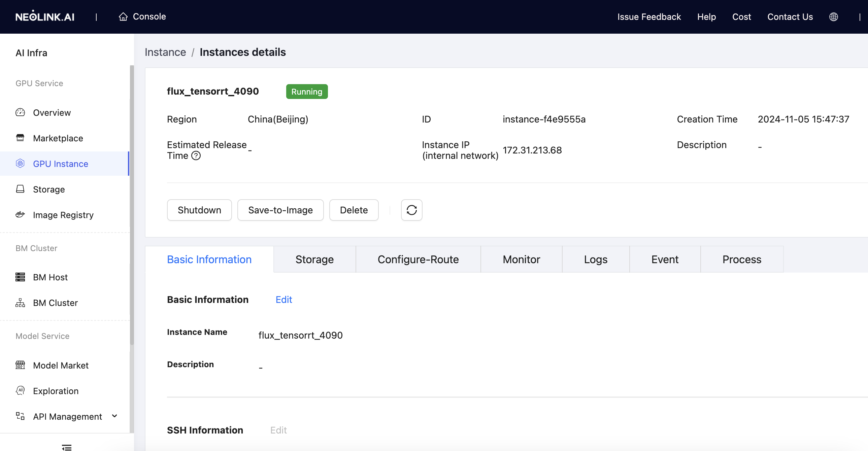Click the creation time 2024-11-05 15:47:37

coord(803,119)
